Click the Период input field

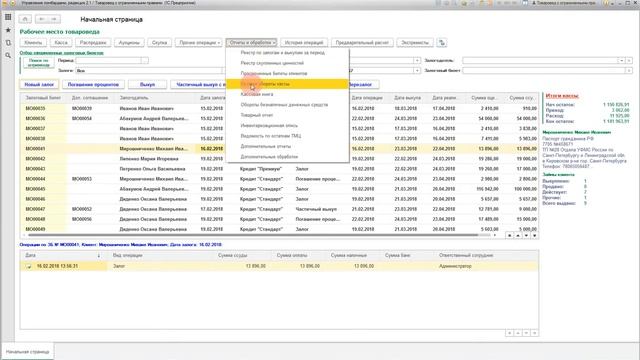click(108, 60)
